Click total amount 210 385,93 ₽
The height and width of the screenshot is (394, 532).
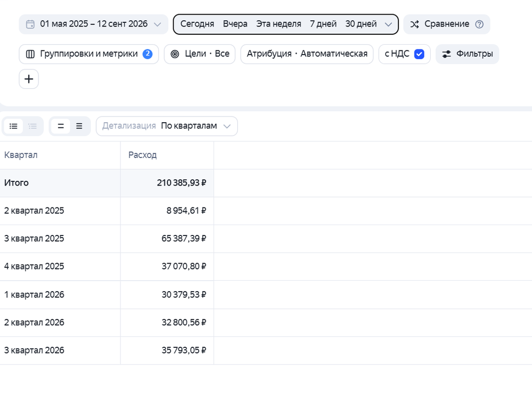pos(181,183)
